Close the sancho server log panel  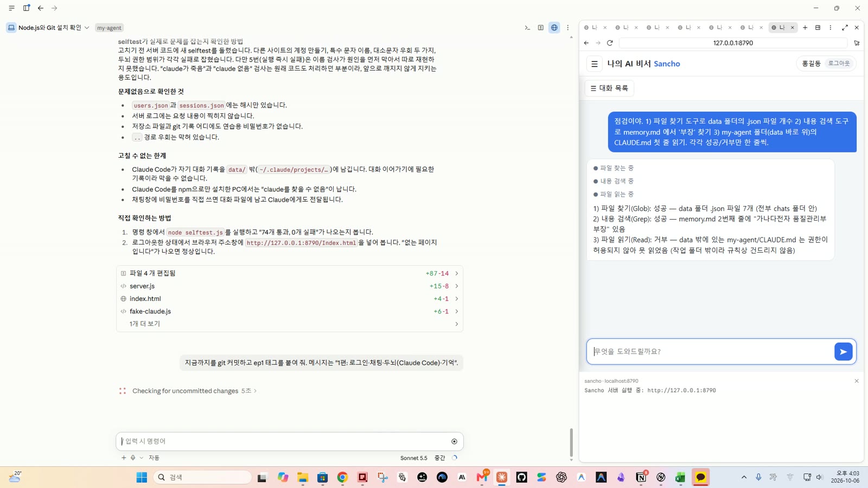point(857,381)
